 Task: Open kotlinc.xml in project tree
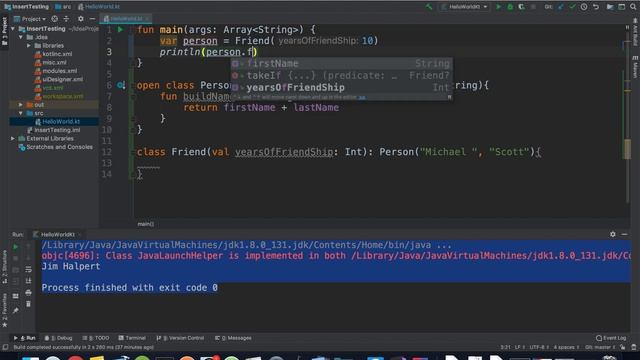(x=53, y=54)
